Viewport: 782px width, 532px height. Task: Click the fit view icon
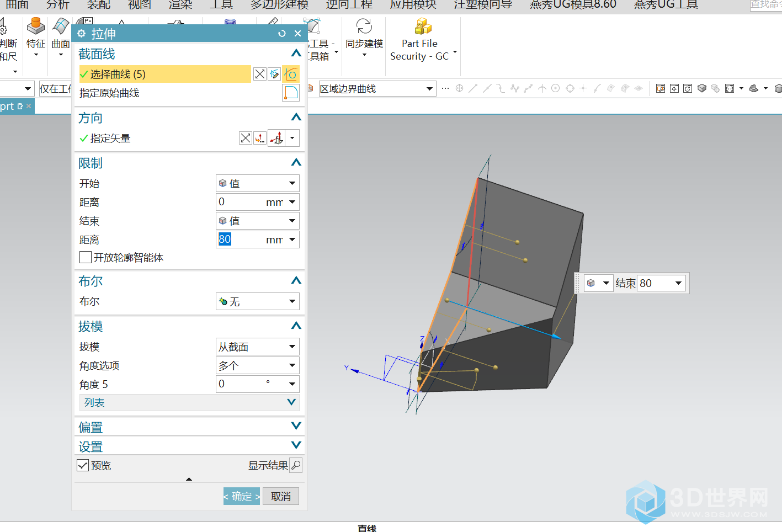[x=730, y=88]
